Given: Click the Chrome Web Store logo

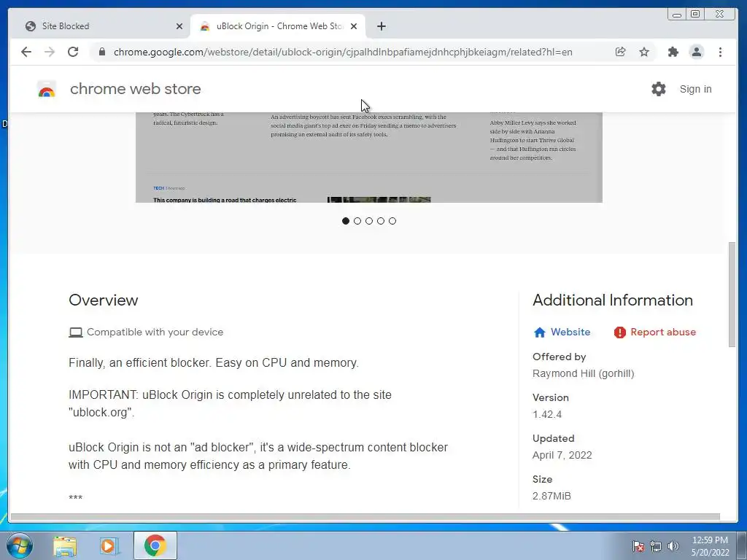Looking at the screenshot, I should (x=47, y=89).
